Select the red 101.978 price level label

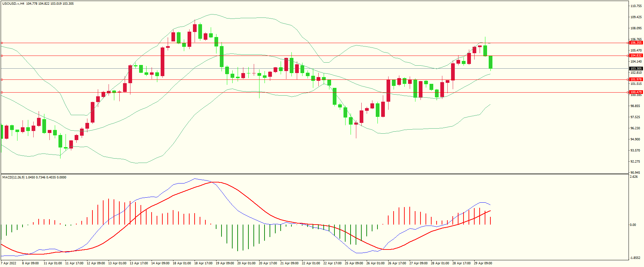pos(636,79)
